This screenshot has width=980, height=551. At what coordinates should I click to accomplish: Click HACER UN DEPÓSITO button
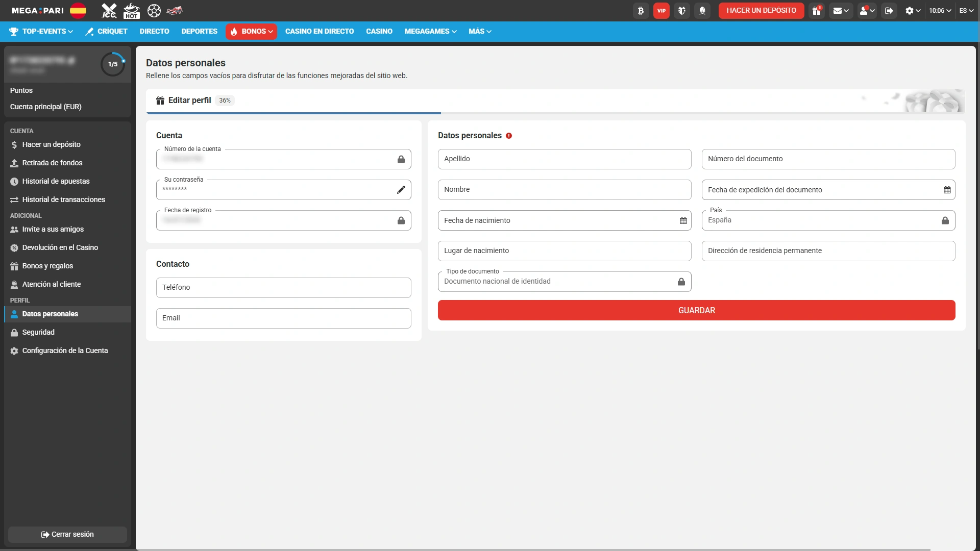coord(761,10)
